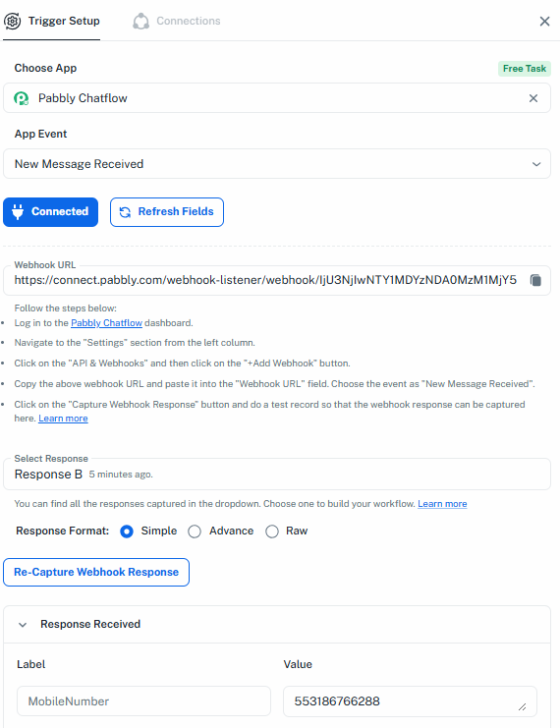560x728 pixels.
Task: Clear the Pabbly Chatflow app selection
Action: coord(533,98)
